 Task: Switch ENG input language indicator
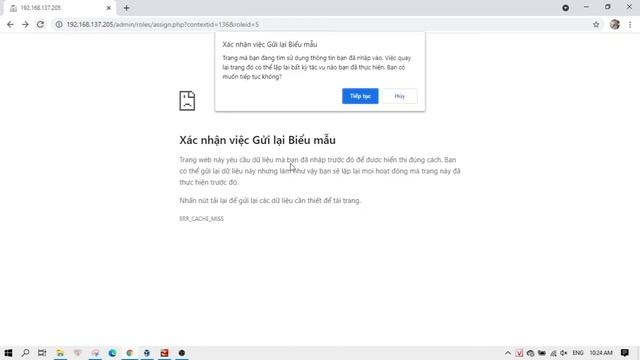[x=578, y=353]
